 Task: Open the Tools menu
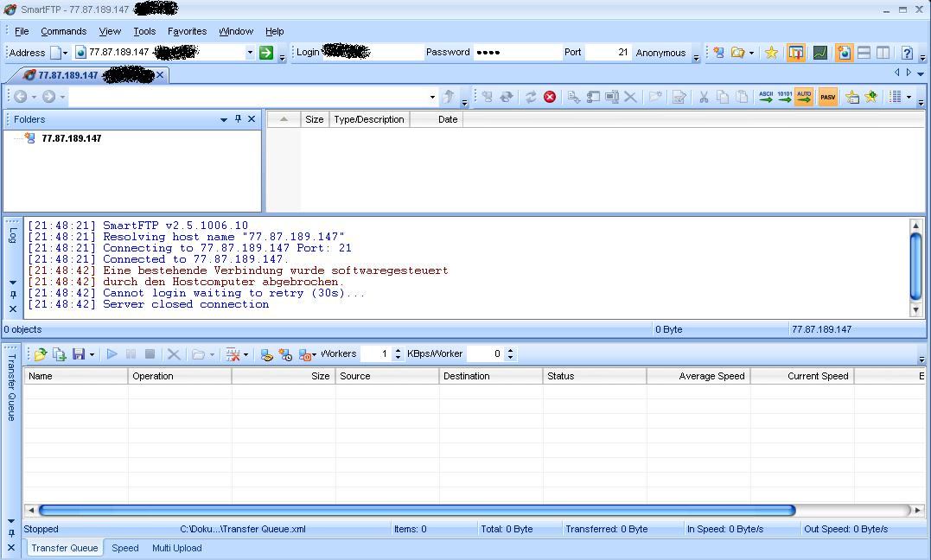[x=144, y=31]
